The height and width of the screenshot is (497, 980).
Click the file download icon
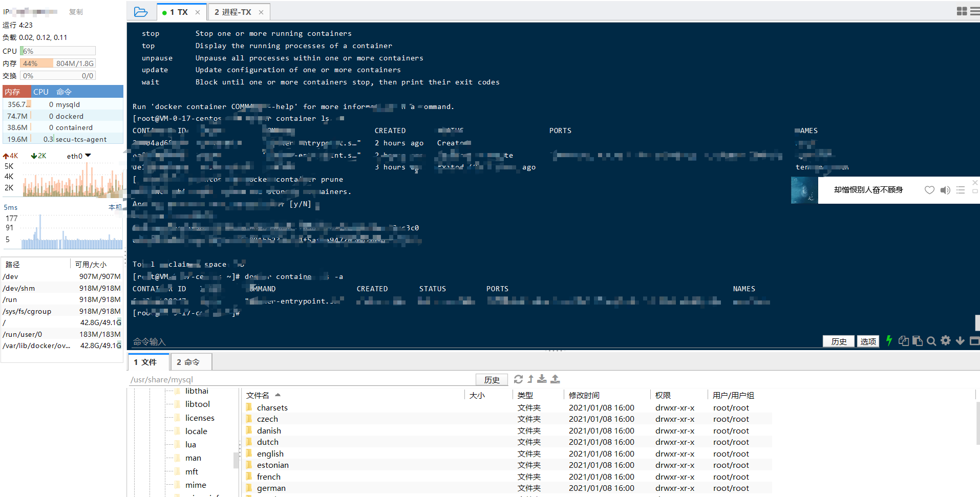tap(542, 379)
